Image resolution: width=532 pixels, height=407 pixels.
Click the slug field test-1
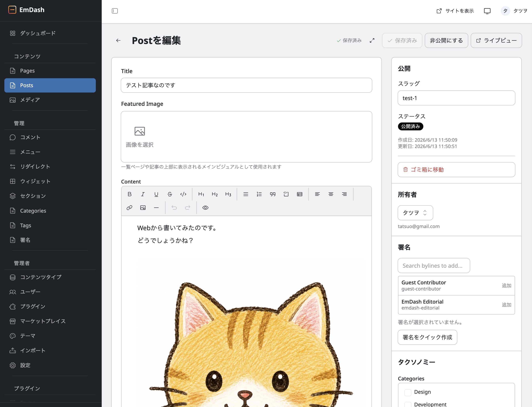(x=456, y=98)
